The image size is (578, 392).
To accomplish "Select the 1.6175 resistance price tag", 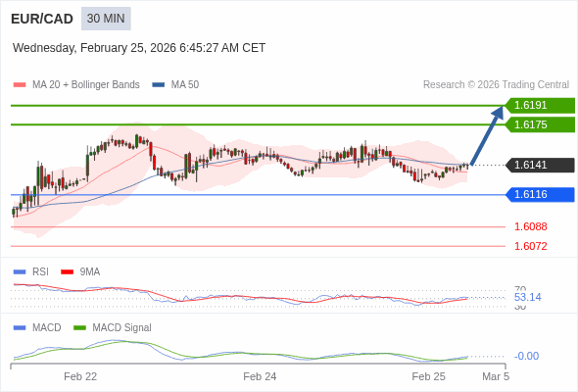I will click(540, 124).
